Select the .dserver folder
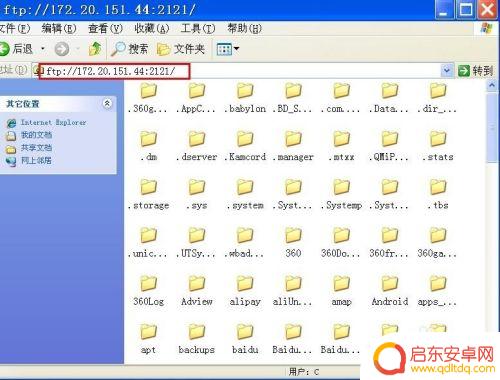Viewport: 500px width, 380px height. point(196,147)
